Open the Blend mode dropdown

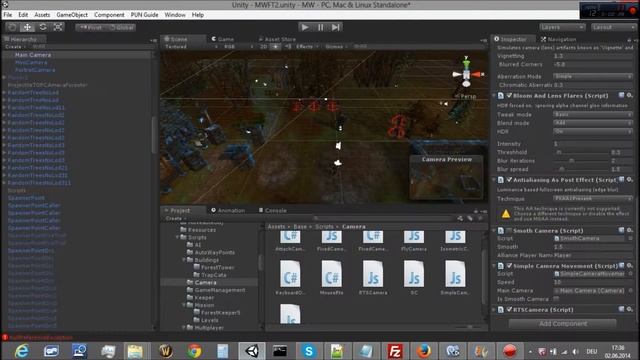click(x=593, y=123)
